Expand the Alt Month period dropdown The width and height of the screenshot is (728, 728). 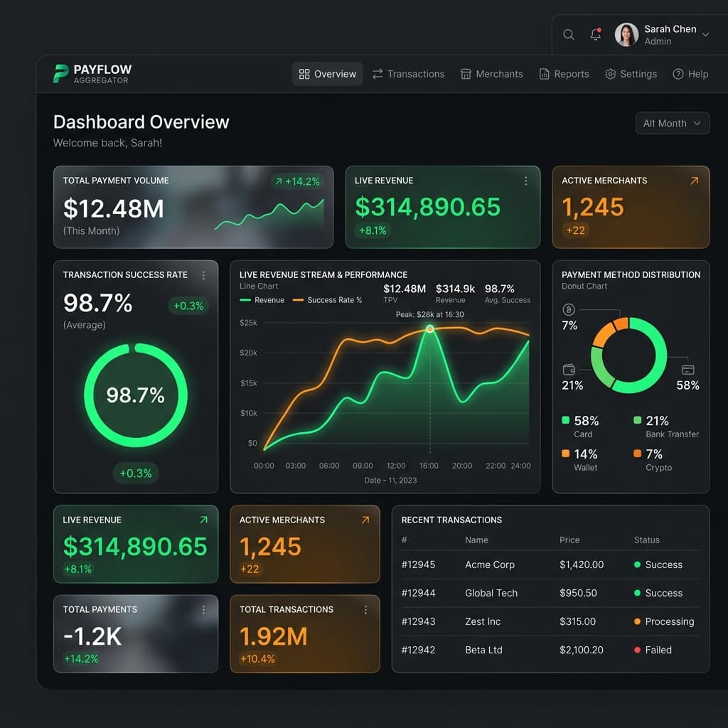[x=672, y=123]
